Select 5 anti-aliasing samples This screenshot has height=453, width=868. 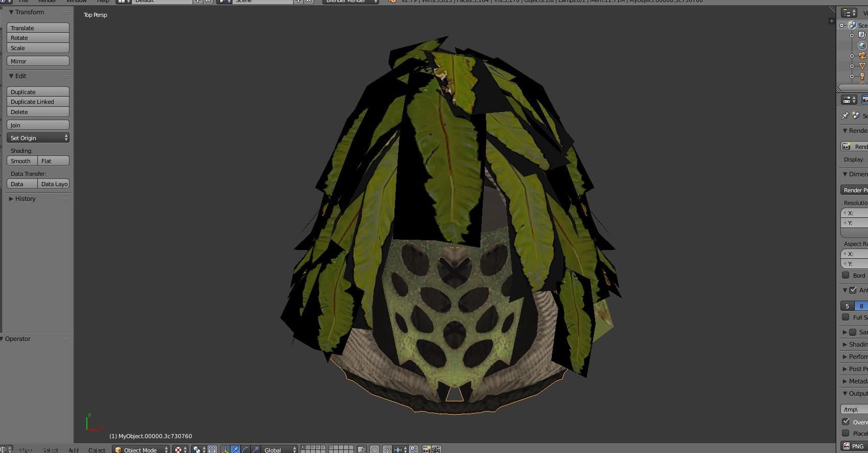coord(847,306)
